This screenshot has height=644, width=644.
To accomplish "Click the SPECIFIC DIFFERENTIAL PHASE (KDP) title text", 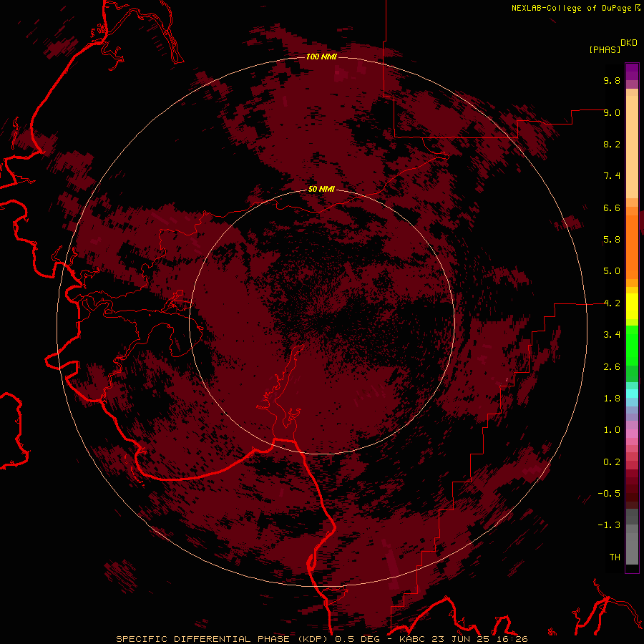I will [x=223, y=639].
